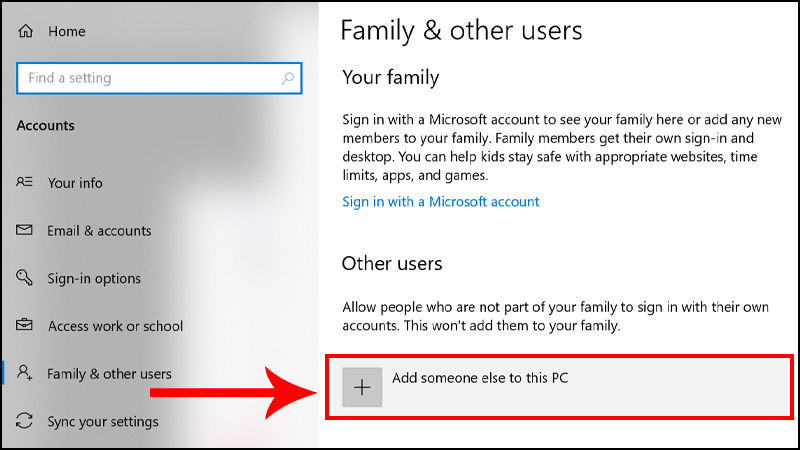Open the Your info page

point(75,183)
